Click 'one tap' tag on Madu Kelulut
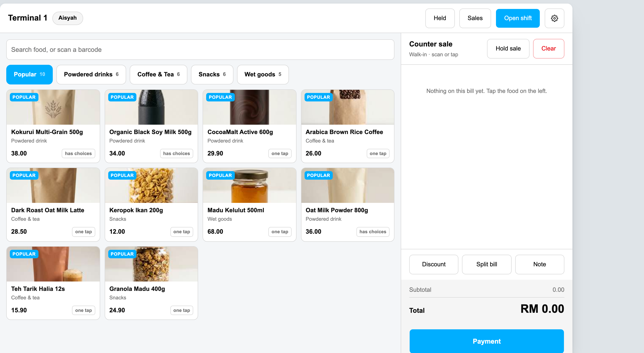Viewport: 644px width, 353px height. (280, 232)
